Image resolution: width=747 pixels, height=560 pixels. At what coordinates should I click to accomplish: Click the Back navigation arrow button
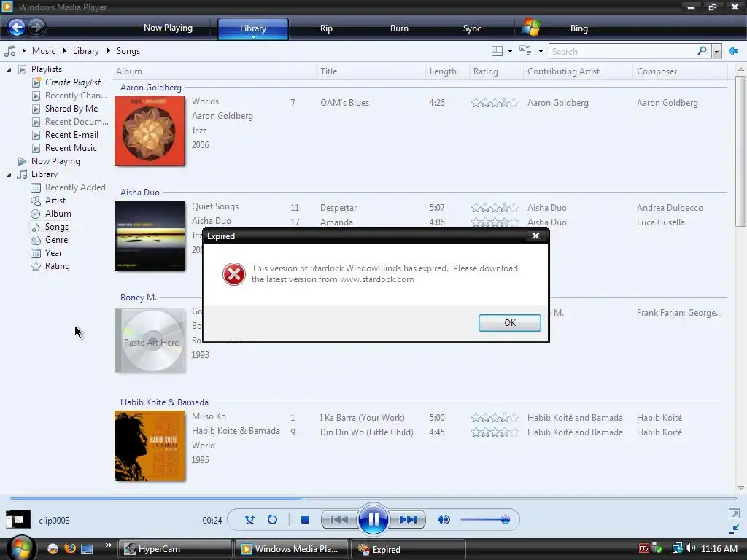16,27
